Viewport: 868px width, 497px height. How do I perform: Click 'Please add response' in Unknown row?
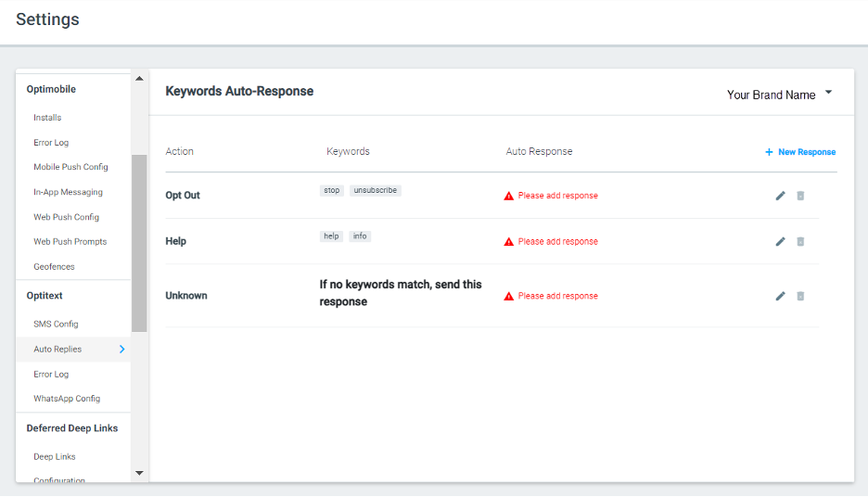point(558,296)
